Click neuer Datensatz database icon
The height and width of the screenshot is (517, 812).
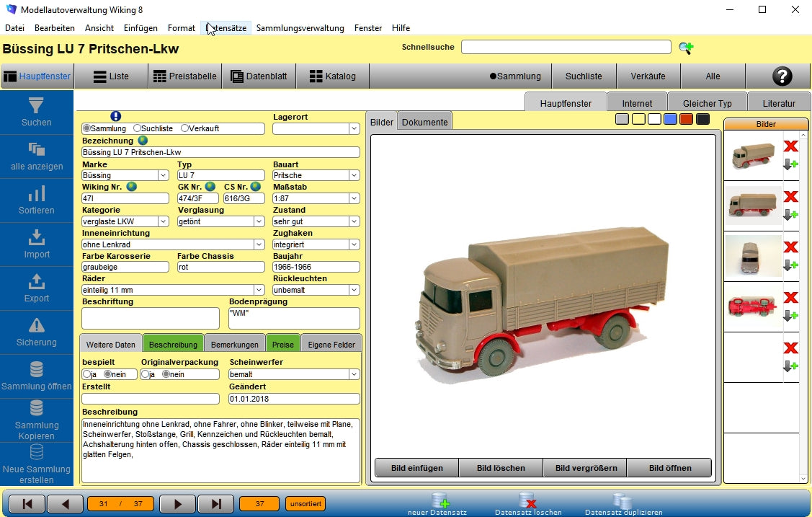coord(440,500)
